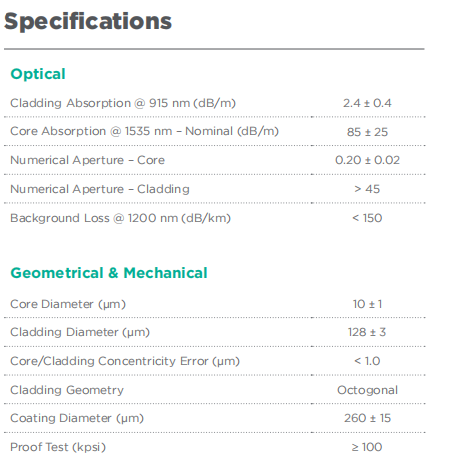450x459 pixels.
Task: Select the 85 ± 25 value
Action: tap(367, 132)
